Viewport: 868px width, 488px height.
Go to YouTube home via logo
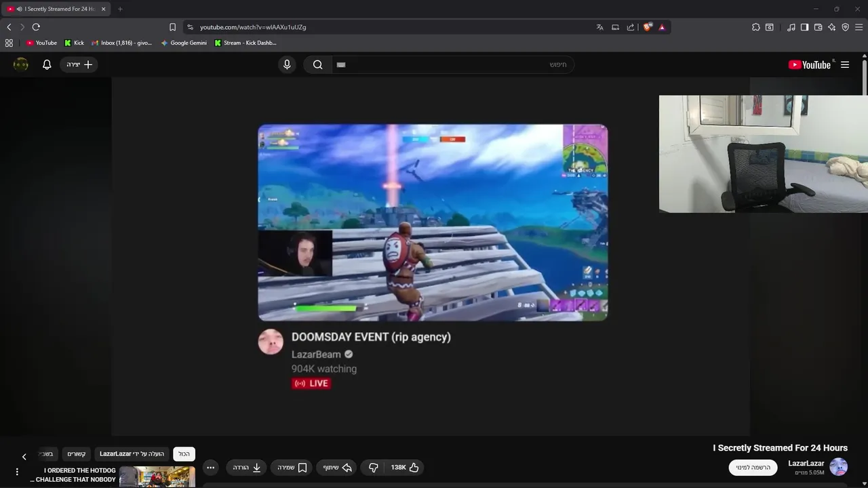pos(810,64)
